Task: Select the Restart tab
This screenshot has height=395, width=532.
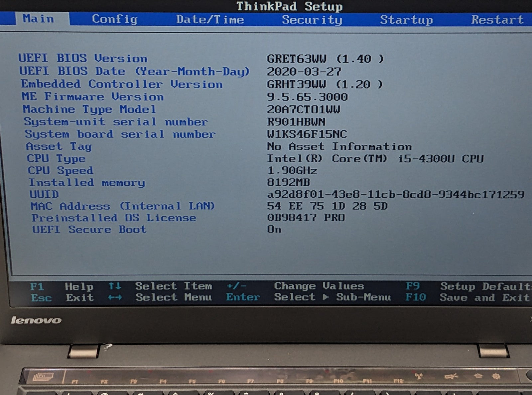Action: point(497,20)
